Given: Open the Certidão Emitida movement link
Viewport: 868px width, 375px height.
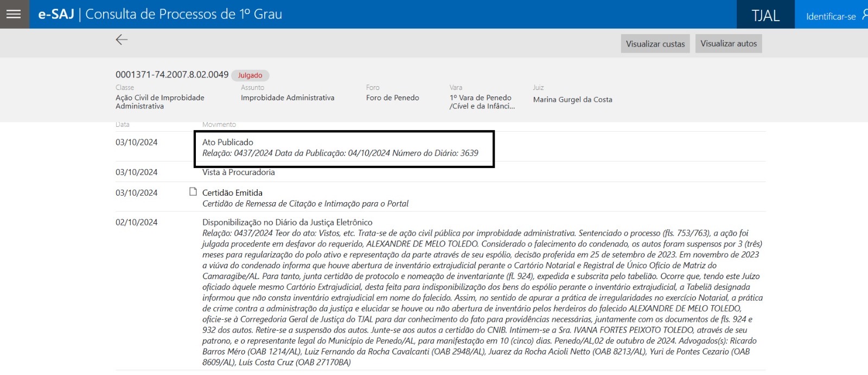Looking at the screenshot, I should (232, 193).
